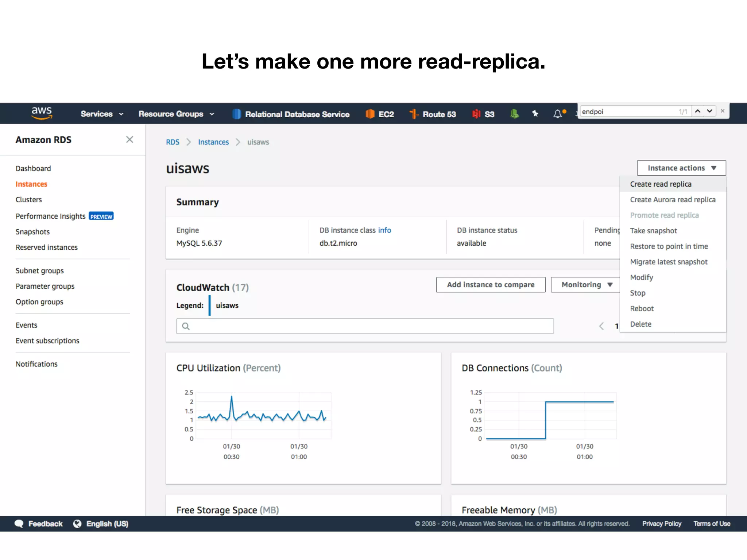The width and height of the screenshot is (747, 560).
Task: Click English (US) language selector
Action: [x=107, y=524]
